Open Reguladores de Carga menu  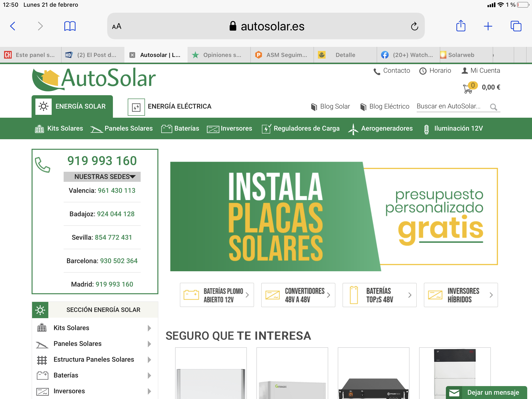point(301,128)
